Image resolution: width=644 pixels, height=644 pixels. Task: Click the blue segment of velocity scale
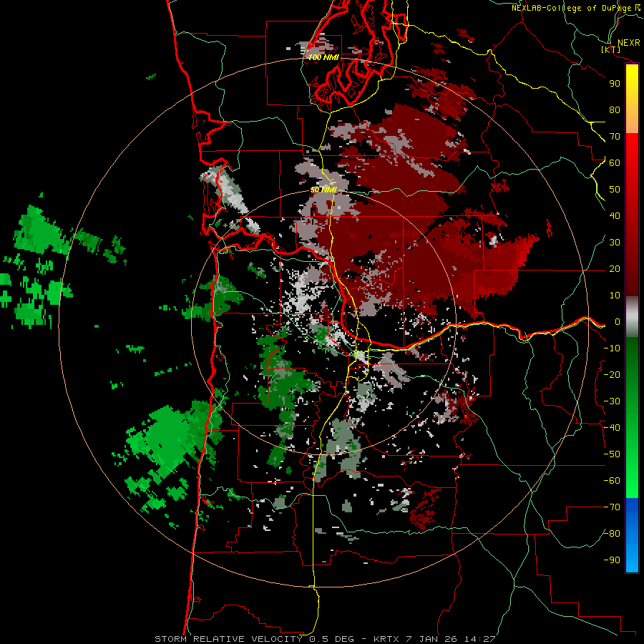pos(632,535)
